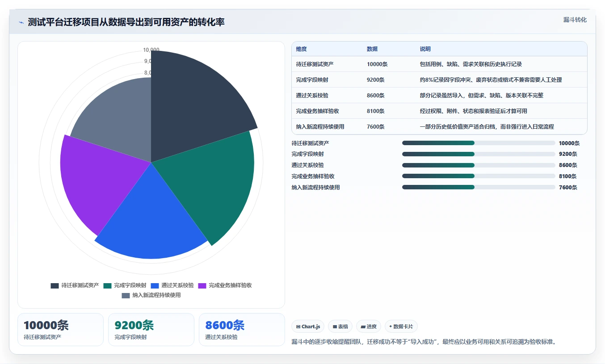
Task: Open the 10000条 待迁移测试资产 data card
Action: tap(60, 330)
